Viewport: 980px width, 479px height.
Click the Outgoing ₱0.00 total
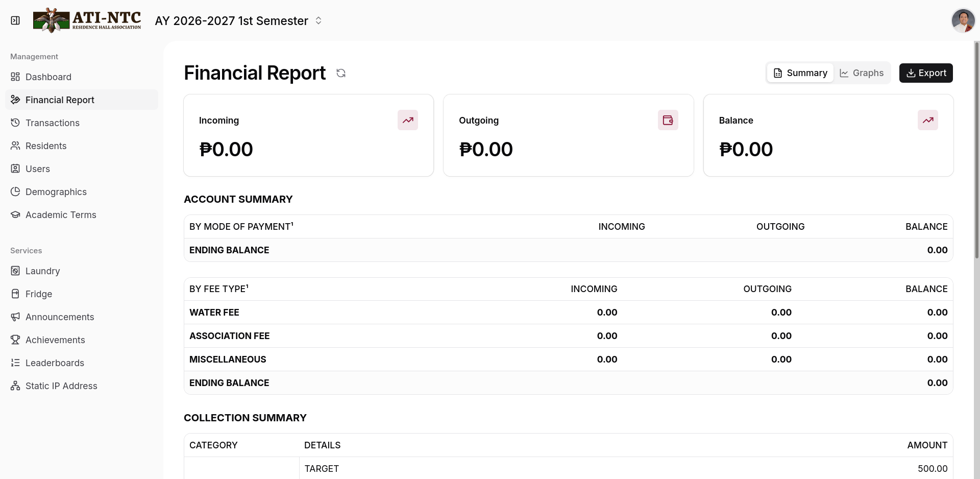point(486,149)
